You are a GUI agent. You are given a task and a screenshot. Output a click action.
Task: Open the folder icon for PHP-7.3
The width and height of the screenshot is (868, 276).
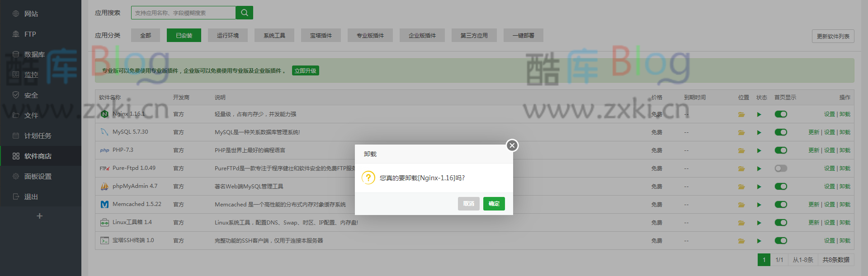[741, 150]
